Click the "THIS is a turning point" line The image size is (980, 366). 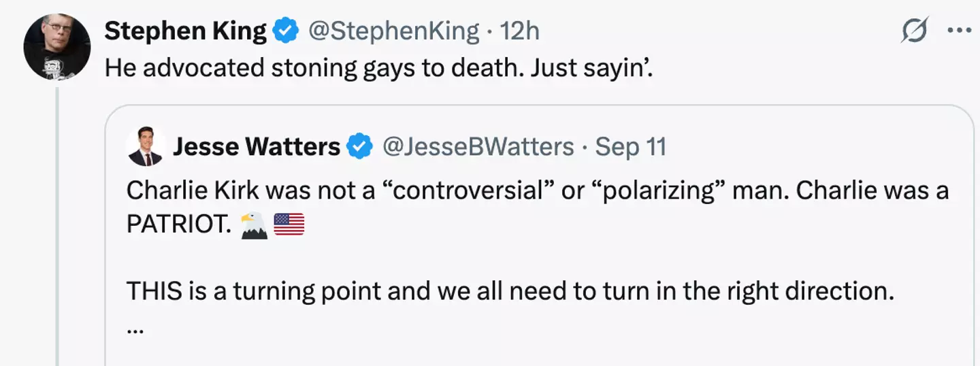click(x=509, y=291)
